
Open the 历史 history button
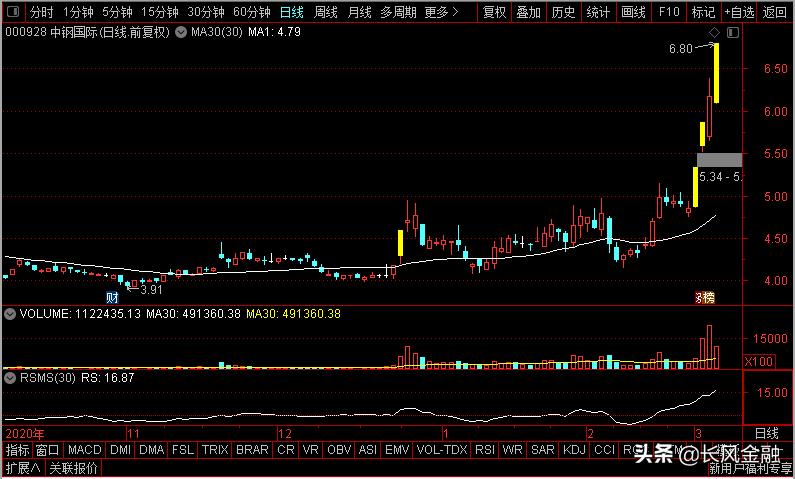(x=563, y=12)
